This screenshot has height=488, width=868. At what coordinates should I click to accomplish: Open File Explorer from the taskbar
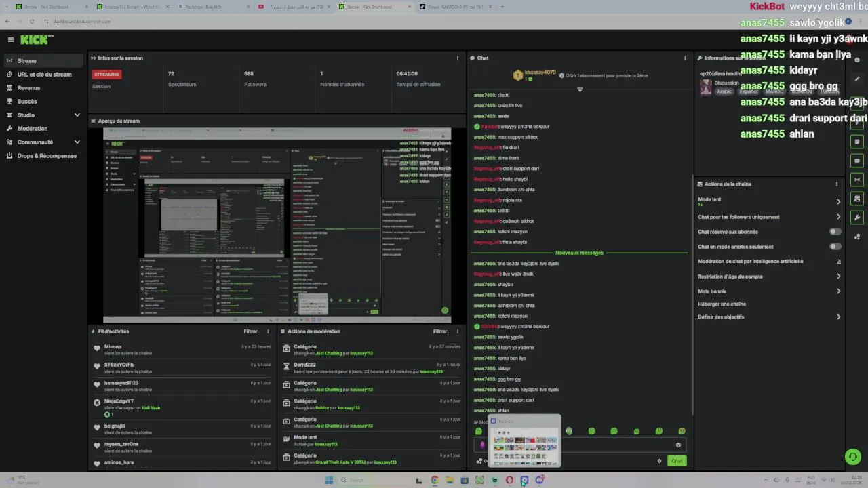(x=450, y=480)
